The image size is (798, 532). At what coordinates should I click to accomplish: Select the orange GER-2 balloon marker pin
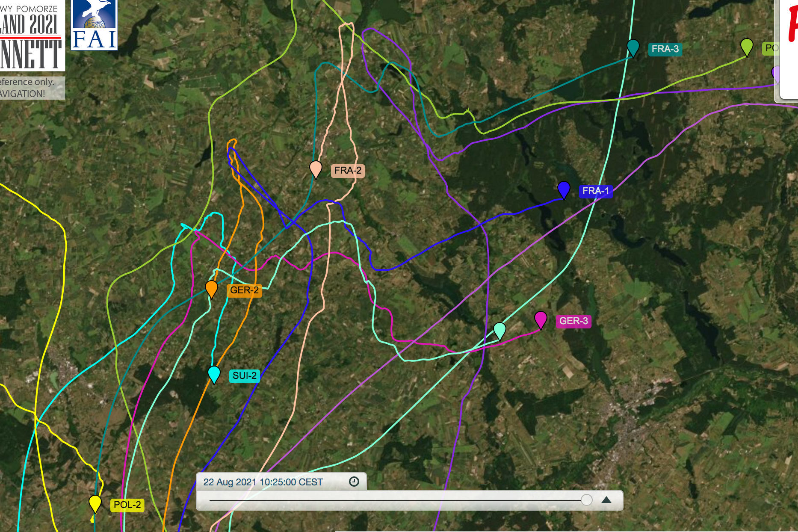[x=211, y=288]
